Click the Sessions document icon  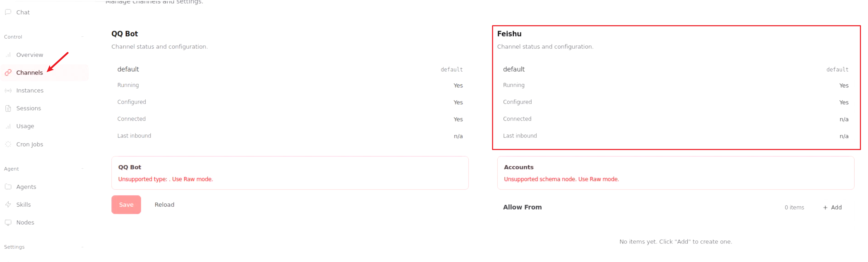click(8, 109)
